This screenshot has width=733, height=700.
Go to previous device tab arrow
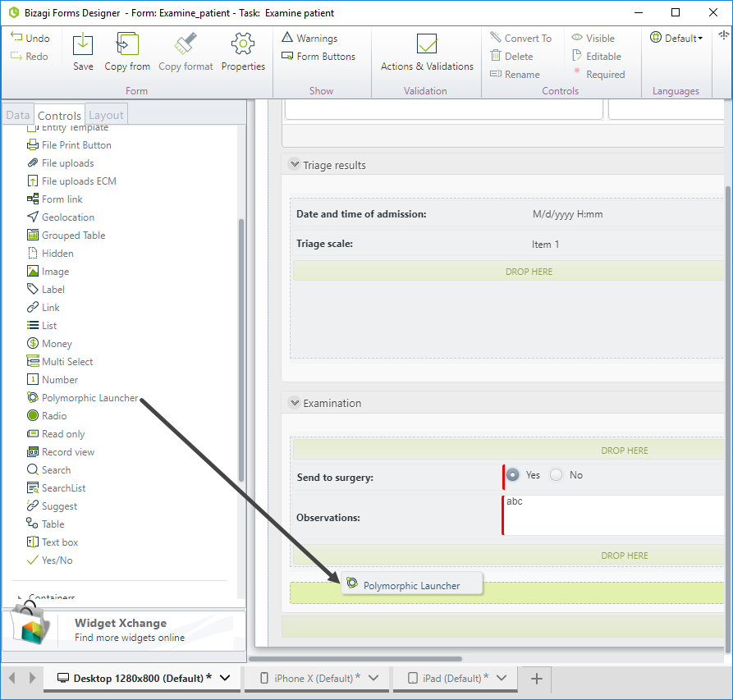[x=12, y=678]
